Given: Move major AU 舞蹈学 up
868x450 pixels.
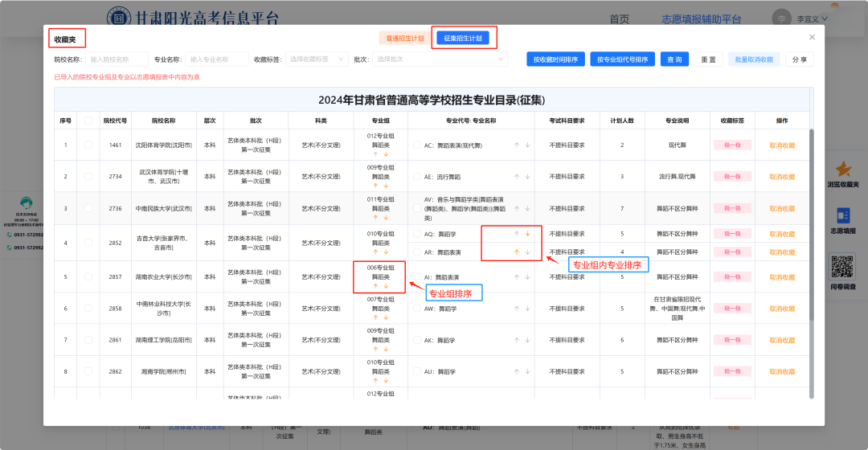Looking at the screenshot, I should [x=517, y=371].
